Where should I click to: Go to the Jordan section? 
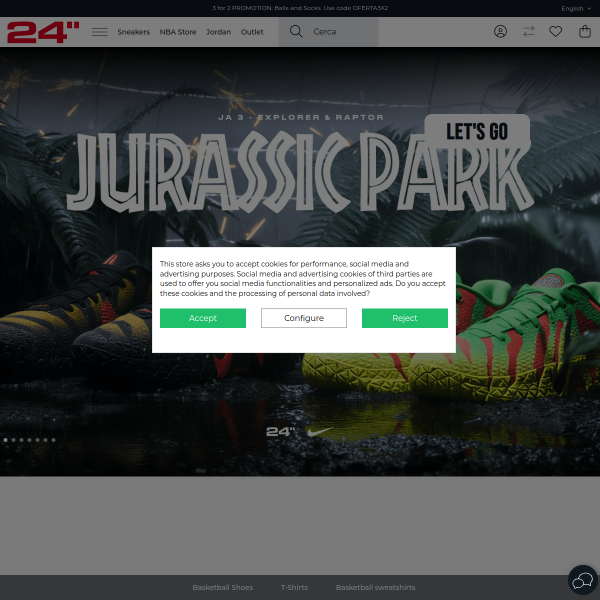(218, 32)
